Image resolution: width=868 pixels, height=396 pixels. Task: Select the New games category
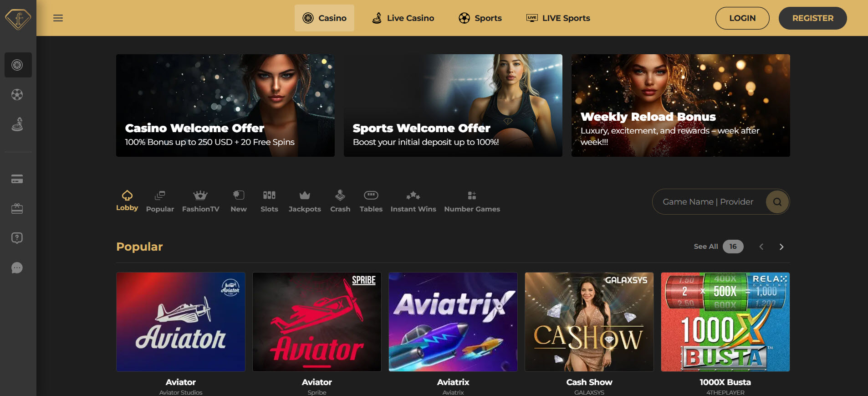(x=239, y=202)
